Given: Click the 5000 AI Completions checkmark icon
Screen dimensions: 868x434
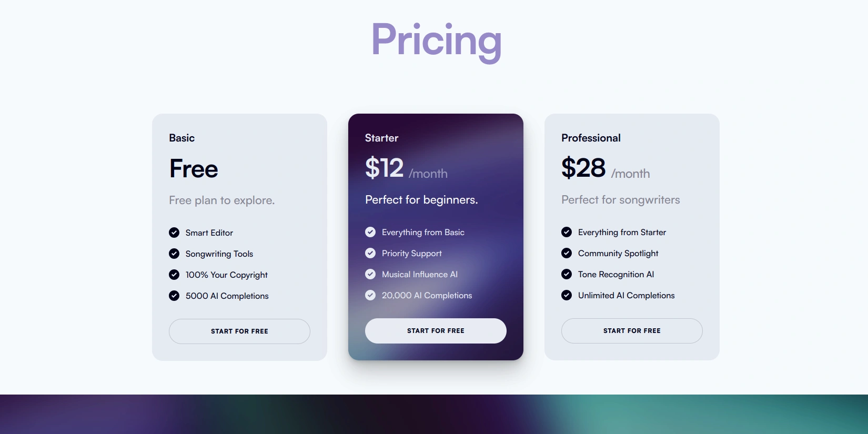Looking at the screenshot, I should pyautogui.click(x=174, y=296).
